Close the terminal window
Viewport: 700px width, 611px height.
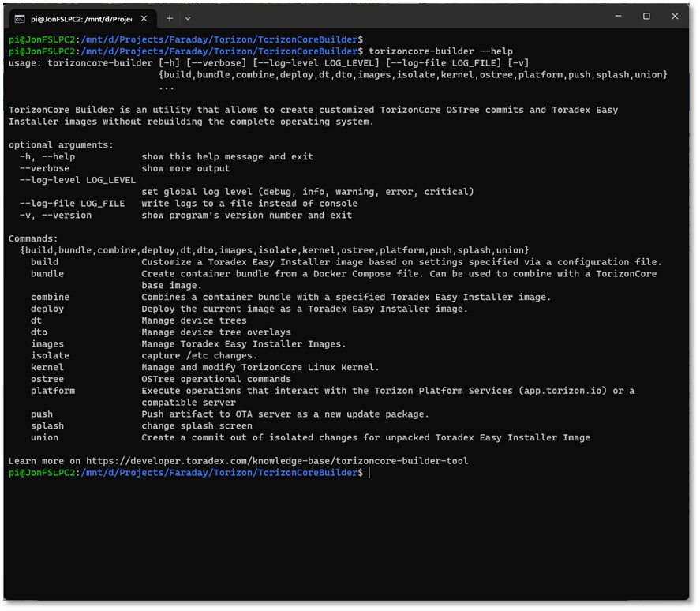675,16
